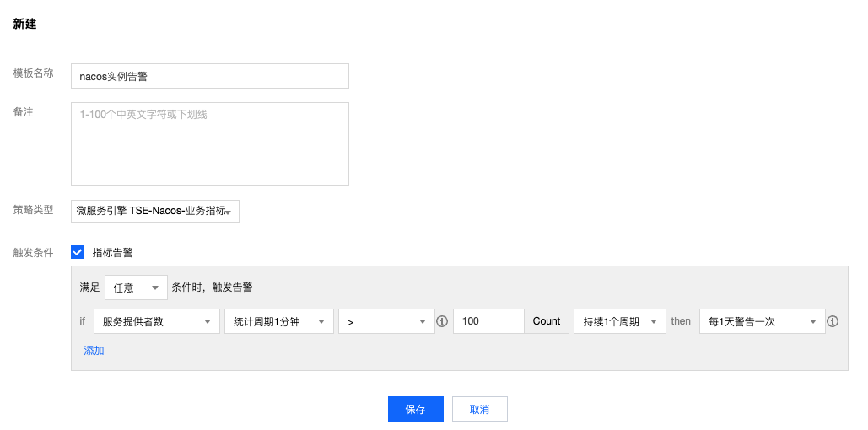Expand the 任意 condition match dropdown
This screenshot has width=868, height=430.
coord(136,288)
